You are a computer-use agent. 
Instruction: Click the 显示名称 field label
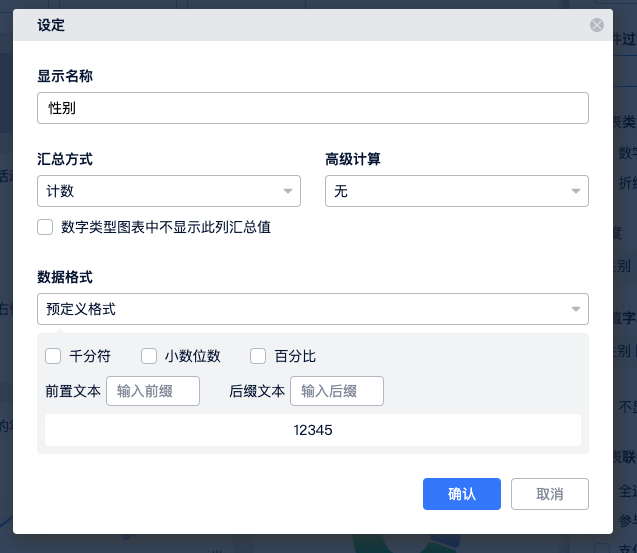coord(65,76)
